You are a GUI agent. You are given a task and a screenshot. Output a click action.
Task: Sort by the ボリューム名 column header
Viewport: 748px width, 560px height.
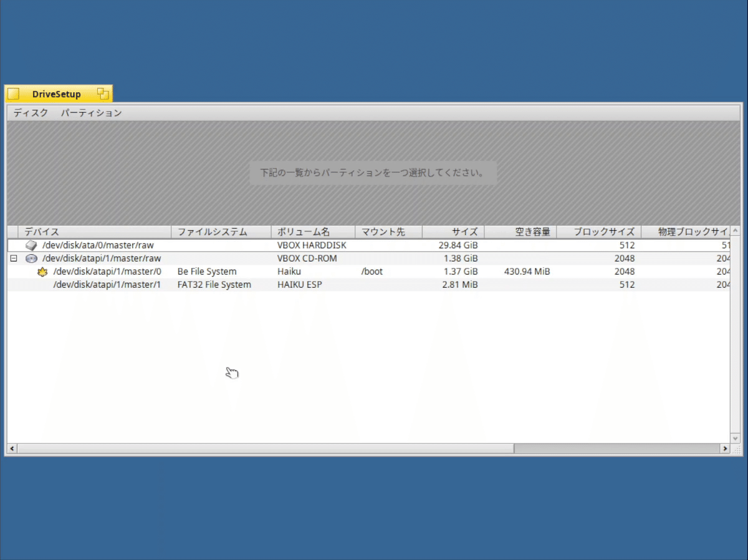[313, 232]
